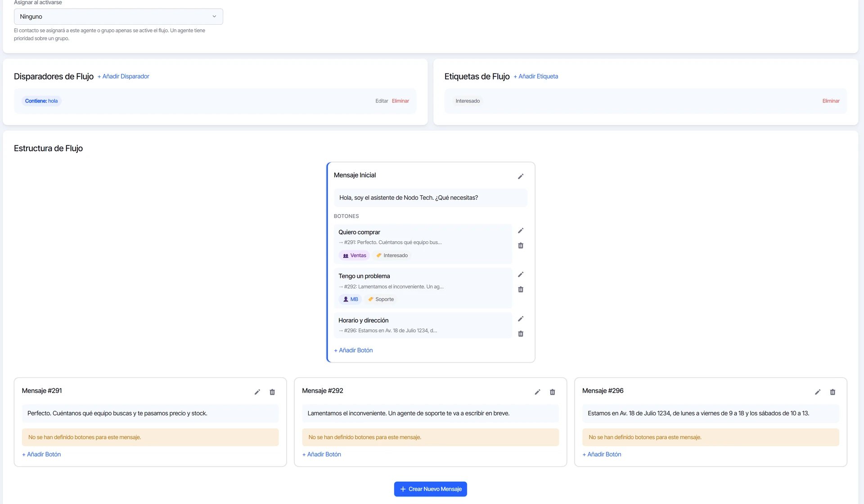This screenshot has width=864, height=504.
Task: Edit the Horario y dirección button
Action: (x=521, y=319)
